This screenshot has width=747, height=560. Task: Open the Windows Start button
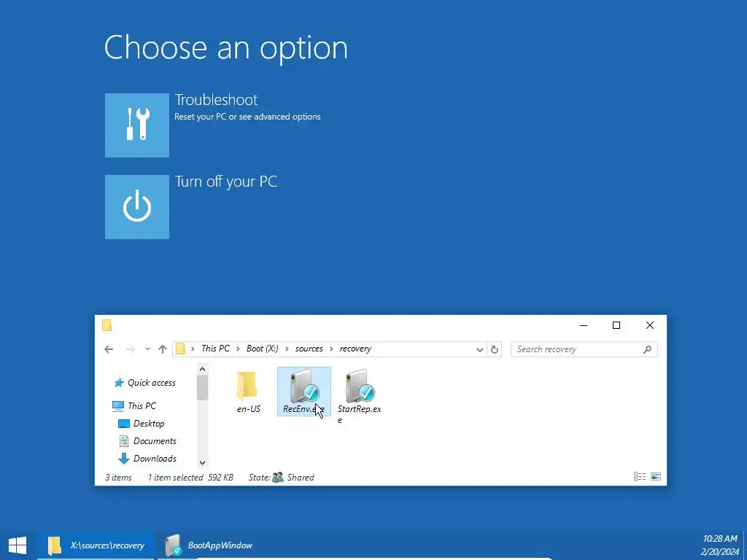pos(18,545)
